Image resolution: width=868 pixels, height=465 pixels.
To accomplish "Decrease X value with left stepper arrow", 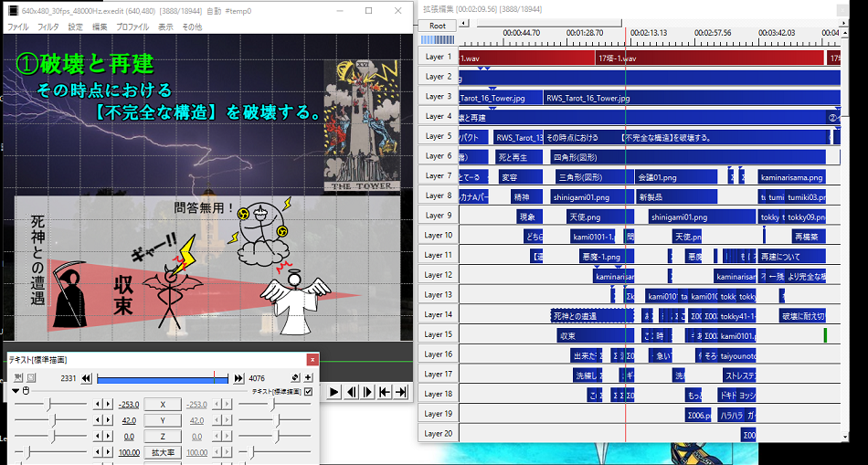I will (97, 404).
